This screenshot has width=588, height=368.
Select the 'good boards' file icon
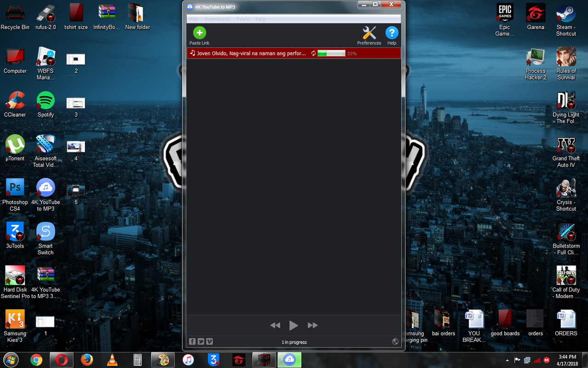pos(505,322)
